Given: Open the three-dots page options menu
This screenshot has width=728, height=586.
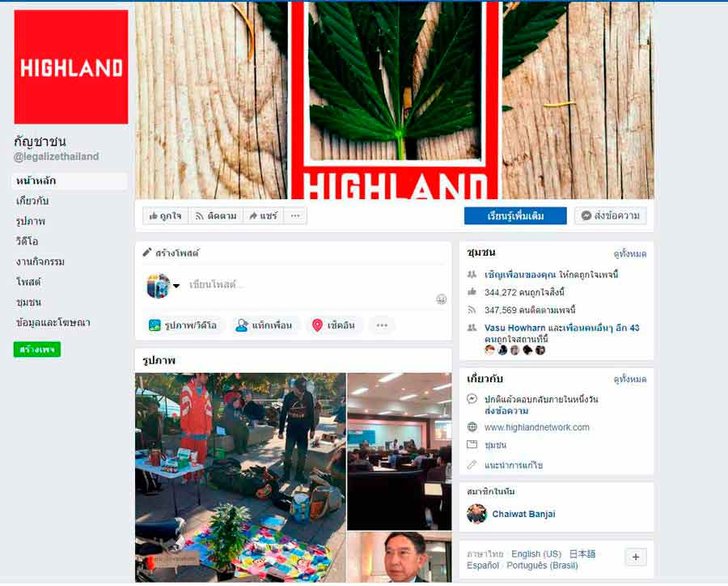Looking at the screenshot, I should tap(295, 216).
